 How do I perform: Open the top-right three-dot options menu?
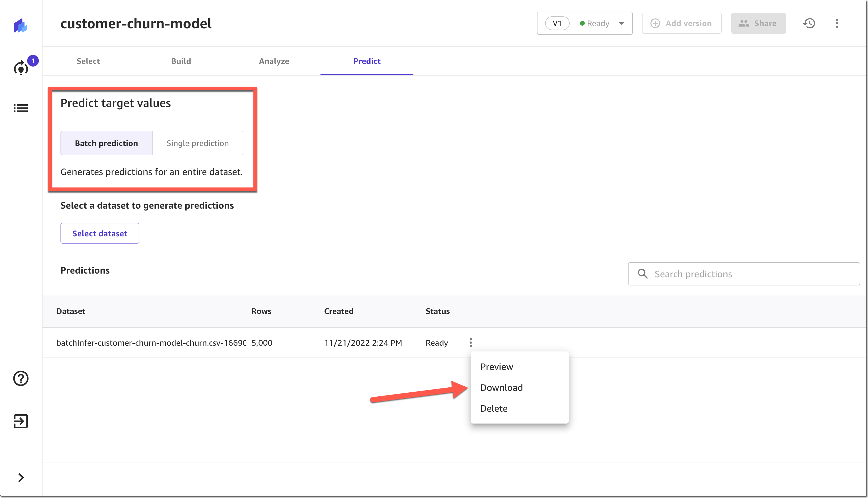pos(837,23)
